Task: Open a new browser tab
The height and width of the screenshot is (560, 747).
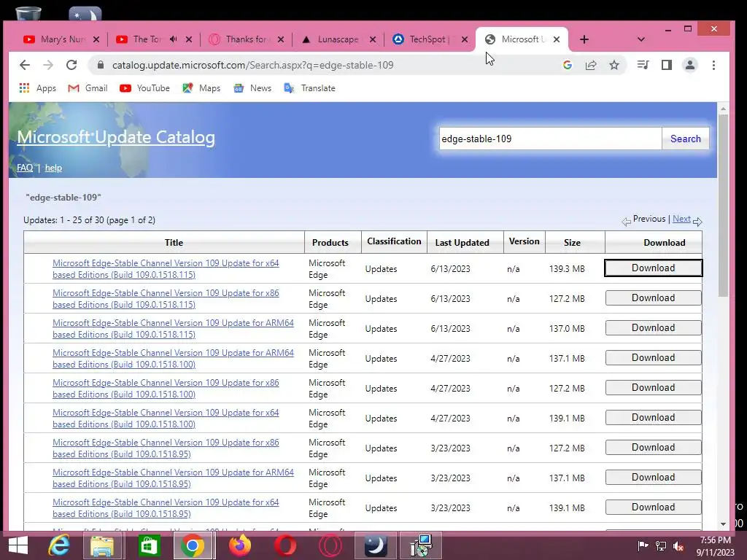Action: pos(584,39)
